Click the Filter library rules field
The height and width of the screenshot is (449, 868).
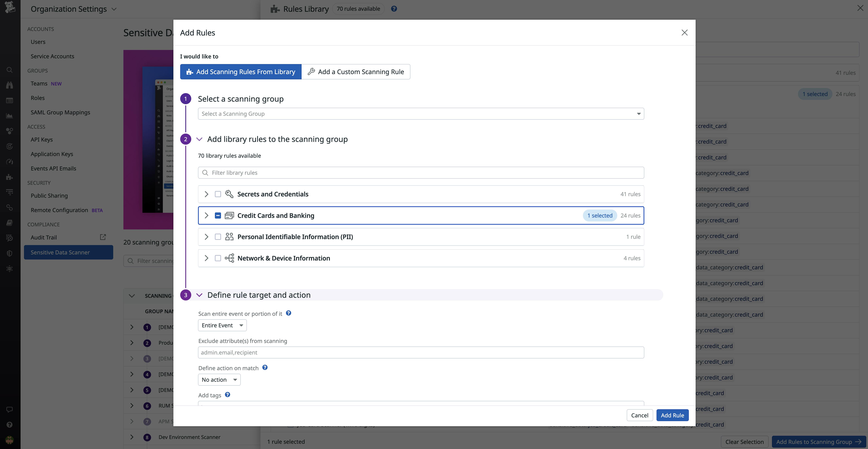[421, 173]
